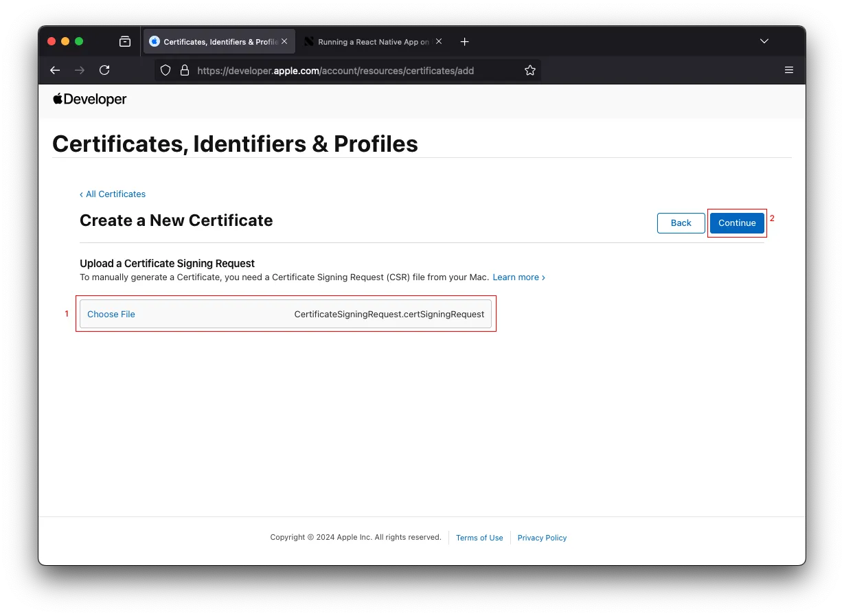Screen dimensions: 844x616
Task: Open a new tab with plus icon
Action: tap(464, 42)
